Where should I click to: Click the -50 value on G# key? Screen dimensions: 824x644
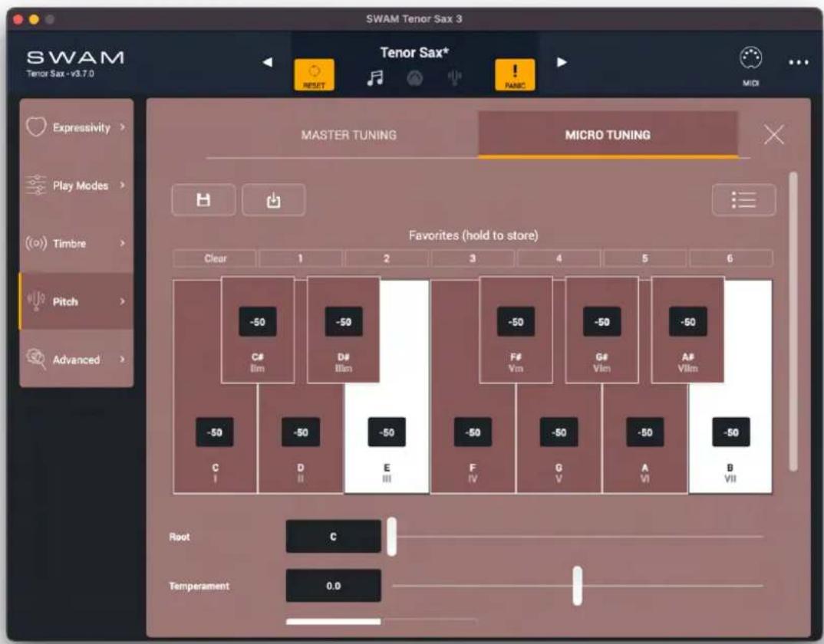602,321
